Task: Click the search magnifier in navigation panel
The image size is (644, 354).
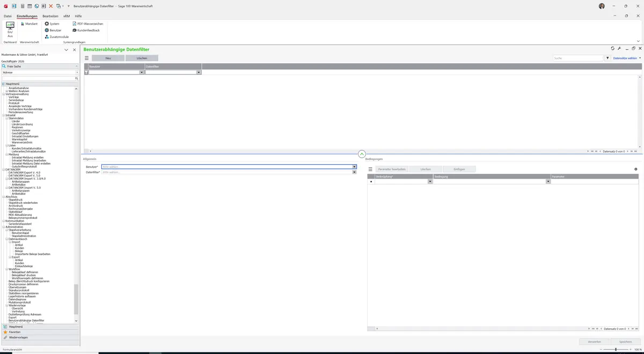Action: 77,78
